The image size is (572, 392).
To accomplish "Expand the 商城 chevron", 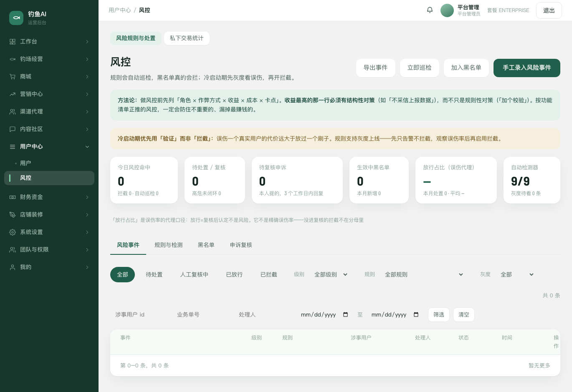I will (87, 77).
